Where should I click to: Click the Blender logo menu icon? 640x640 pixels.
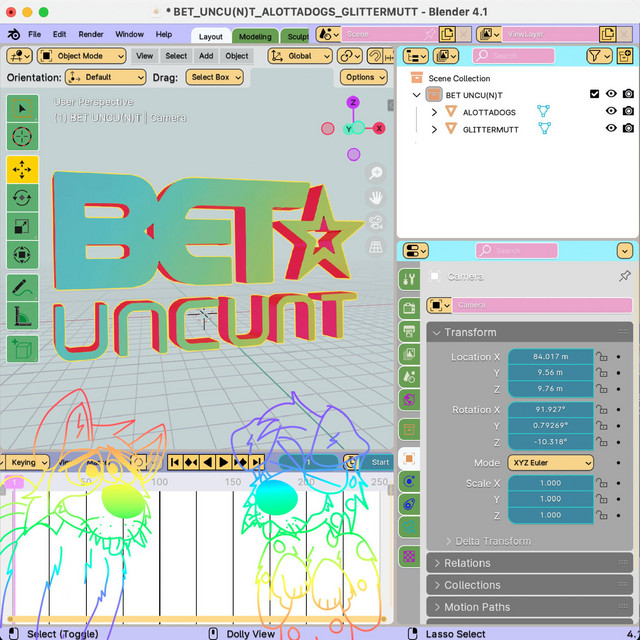13,34
